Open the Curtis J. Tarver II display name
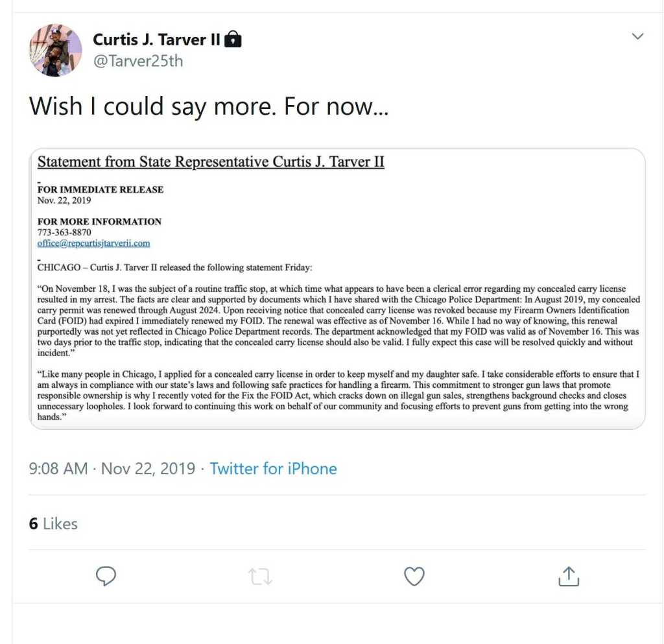 point(156,40)
